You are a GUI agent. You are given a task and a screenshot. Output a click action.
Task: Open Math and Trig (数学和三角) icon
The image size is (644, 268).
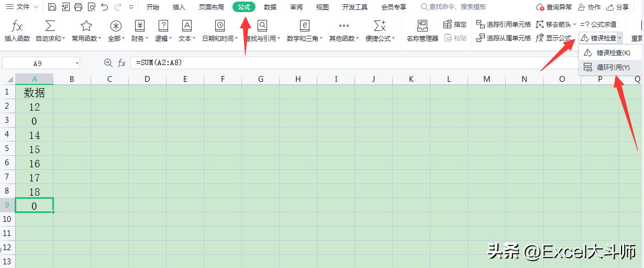click(x=305, y=26)
